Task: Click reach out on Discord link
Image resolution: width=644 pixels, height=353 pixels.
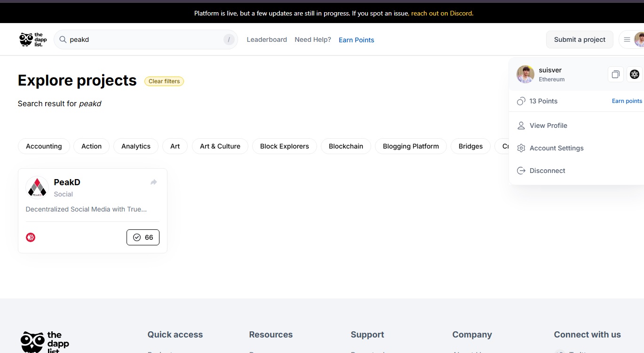Action: [x=441, y=13]
